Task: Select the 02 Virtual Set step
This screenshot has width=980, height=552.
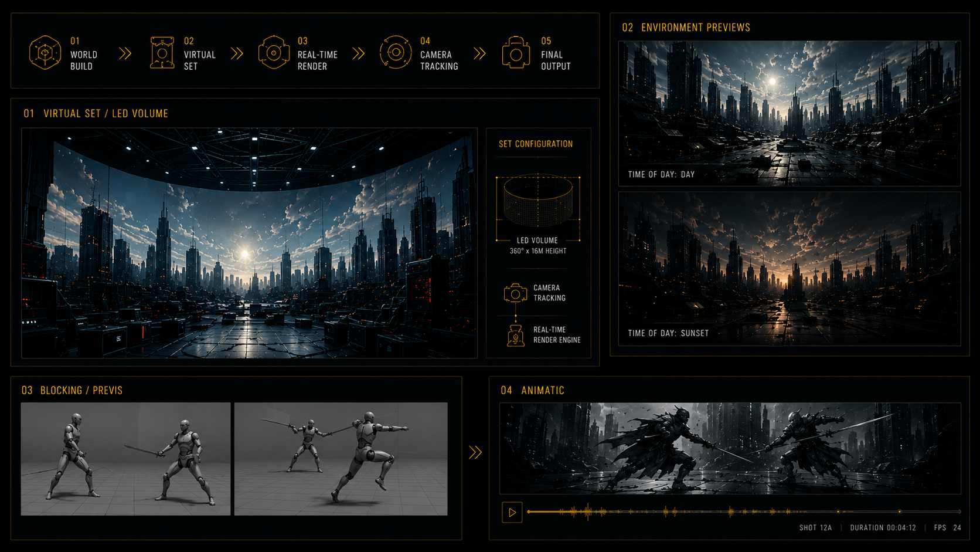Action: pos(183,53)
